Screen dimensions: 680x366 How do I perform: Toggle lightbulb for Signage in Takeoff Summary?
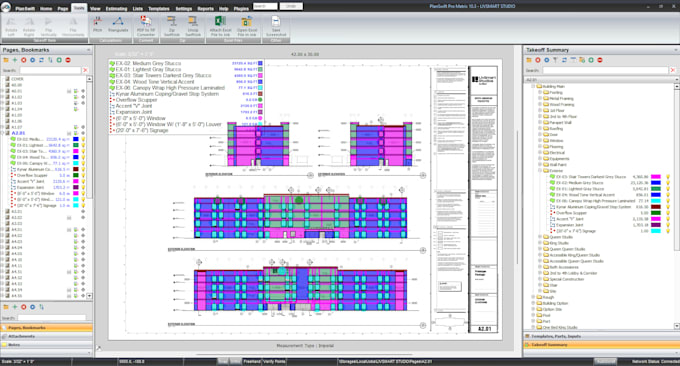tap(668, 231)
